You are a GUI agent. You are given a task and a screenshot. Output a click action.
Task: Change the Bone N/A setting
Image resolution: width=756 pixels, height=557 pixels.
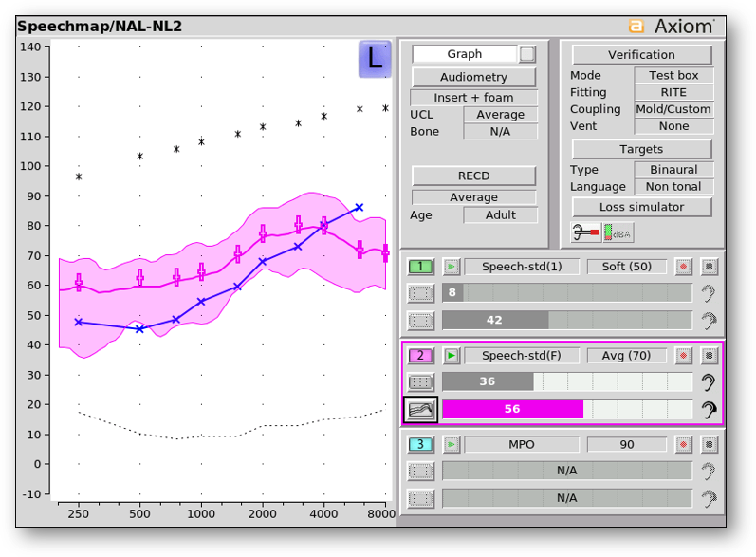coord(501,132)
